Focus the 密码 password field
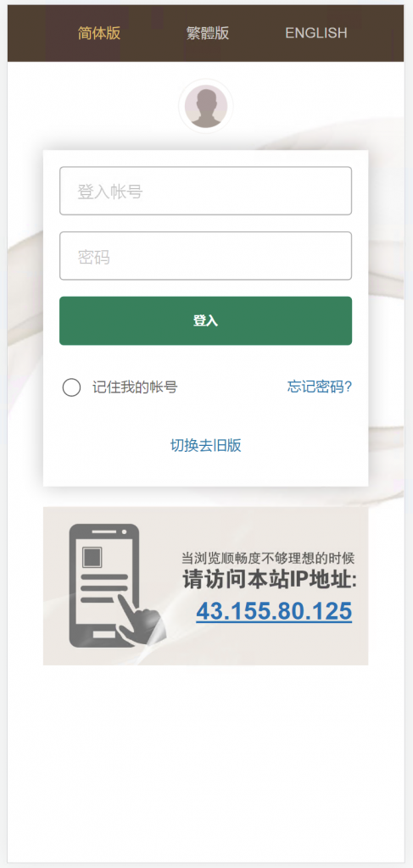 205,256
